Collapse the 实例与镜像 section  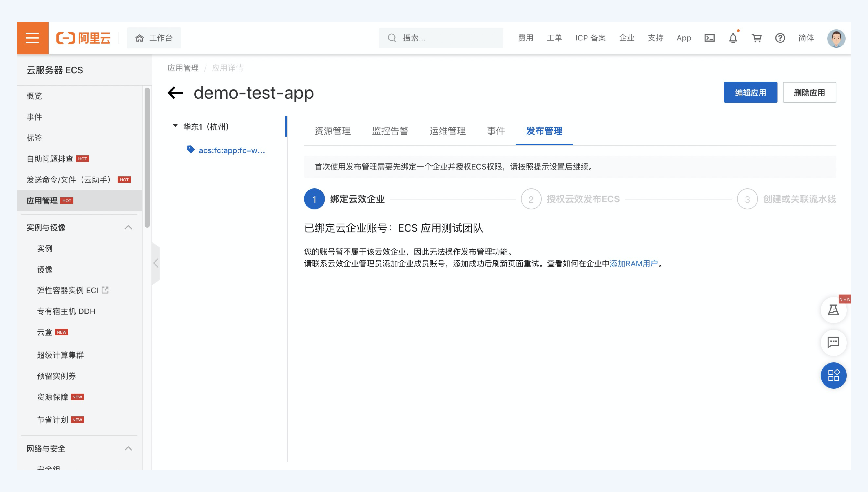tap(128, 227)
